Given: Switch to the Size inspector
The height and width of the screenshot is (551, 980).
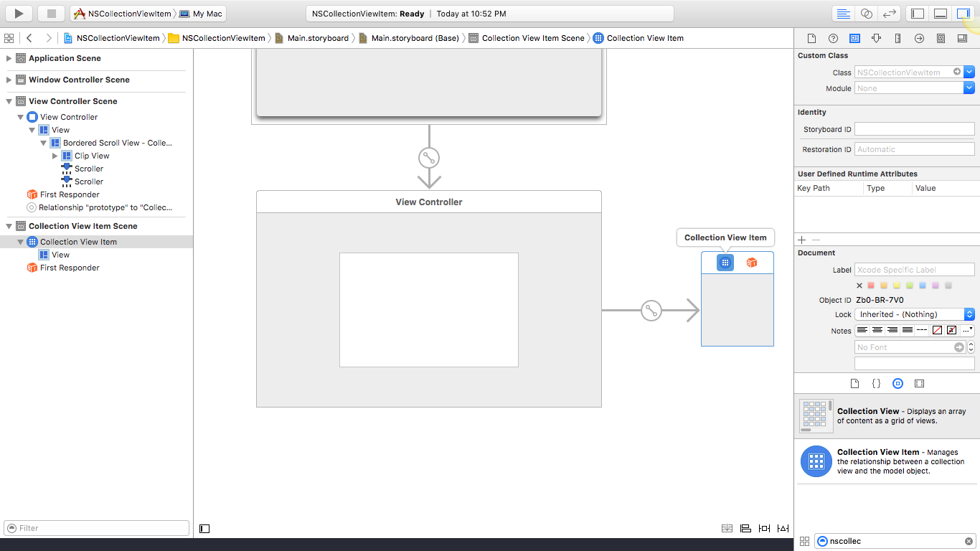Looking at the screenshot, I should (897, 38).
